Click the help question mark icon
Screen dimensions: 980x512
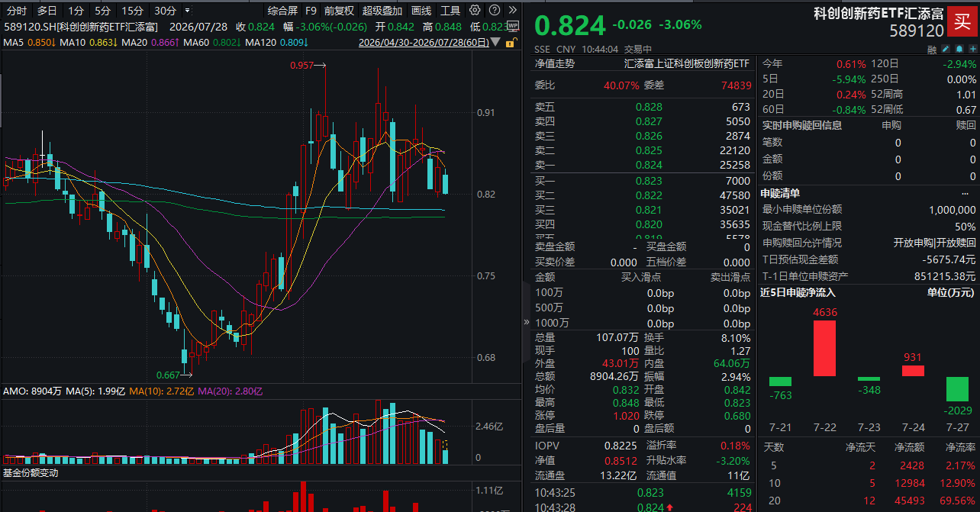(495, 10)
